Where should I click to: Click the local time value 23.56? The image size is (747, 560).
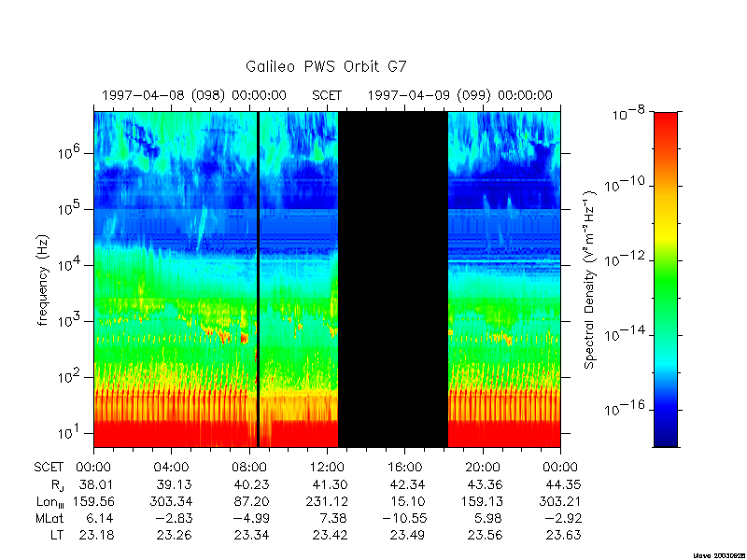click(x=485, y=535)
